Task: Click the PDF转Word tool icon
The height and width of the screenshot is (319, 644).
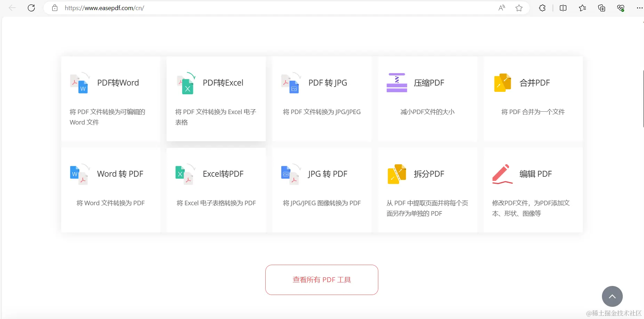Action: click(x=80, y=83)
